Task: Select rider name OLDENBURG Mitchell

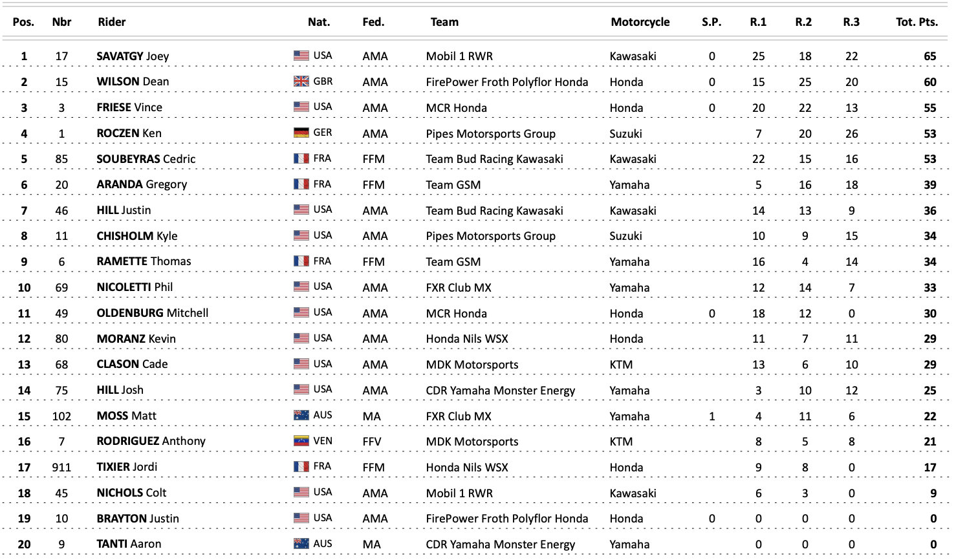Action: (153, 313)
